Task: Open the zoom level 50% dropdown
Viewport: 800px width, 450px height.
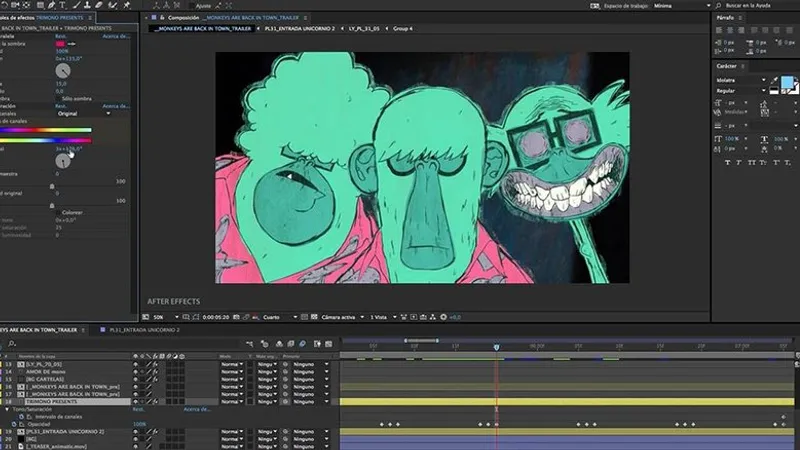Action: tap(166, 317)
